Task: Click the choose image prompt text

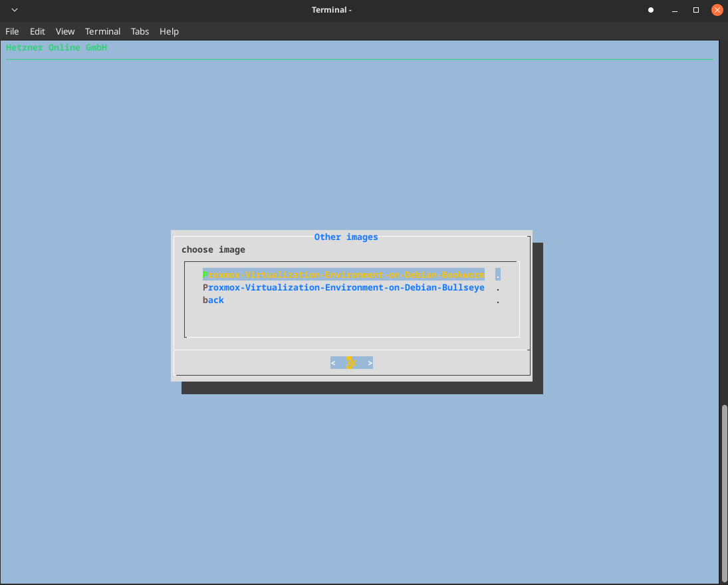Action: pyautogui.click(x=213, y=249)
